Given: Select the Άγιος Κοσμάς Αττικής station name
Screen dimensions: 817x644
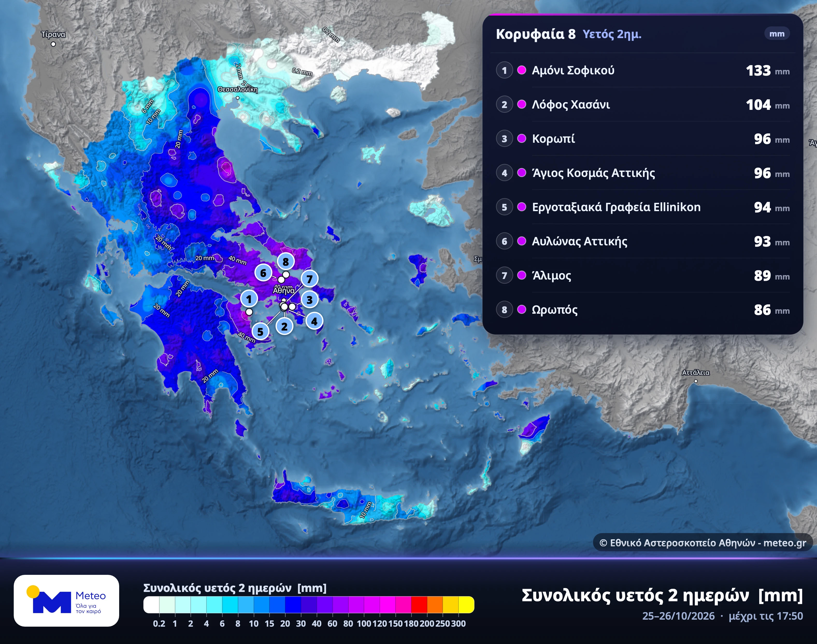Looking at the screenshot, I should (x=593, y=173).
